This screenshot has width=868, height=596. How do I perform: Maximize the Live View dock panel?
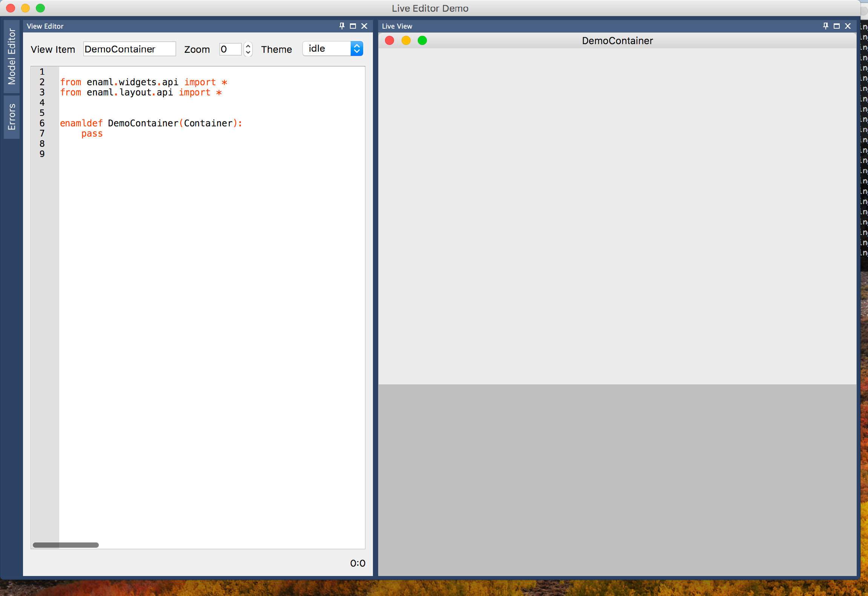pyautogui.click(x=837, y=26)
